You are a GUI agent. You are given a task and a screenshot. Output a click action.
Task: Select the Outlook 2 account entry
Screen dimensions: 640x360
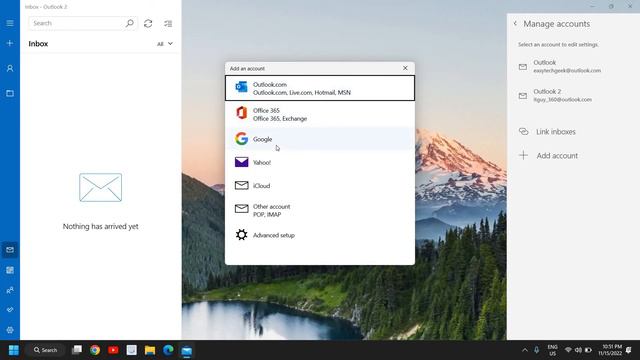[x=573, y=96]
